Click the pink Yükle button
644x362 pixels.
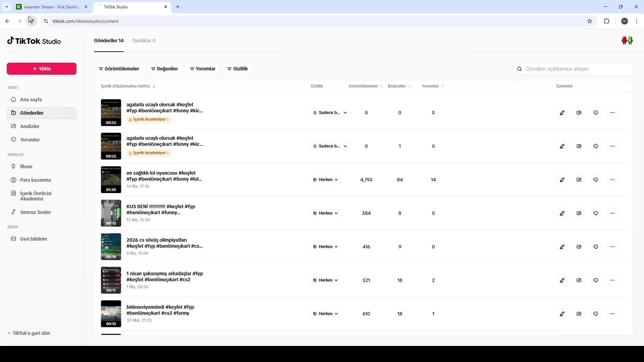click(41, 69)
